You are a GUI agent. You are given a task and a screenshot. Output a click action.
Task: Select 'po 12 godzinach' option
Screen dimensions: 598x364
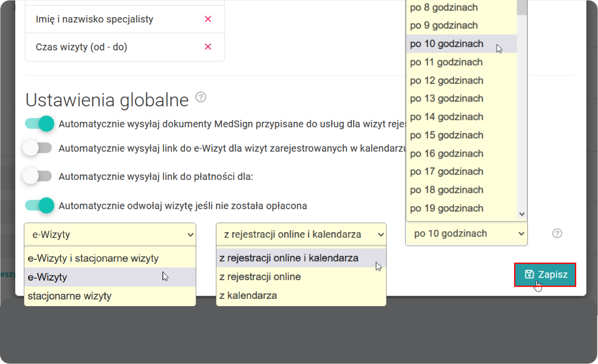click(461, 81)
